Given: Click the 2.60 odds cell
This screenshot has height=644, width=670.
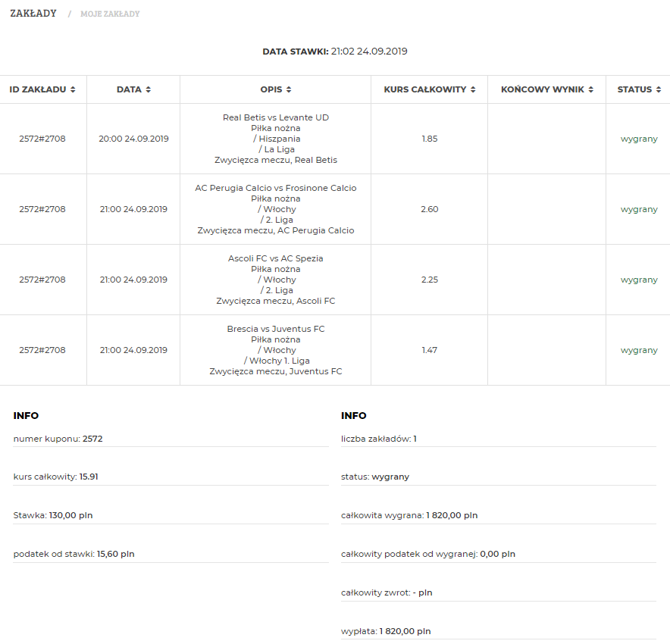Looking at the screenshot, I should click(x=430, y=209).
